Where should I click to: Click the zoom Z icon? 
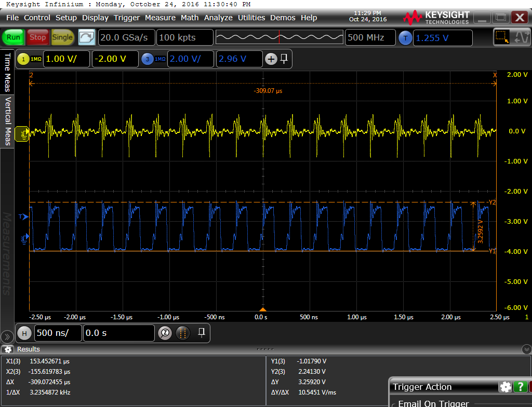click(x=165, y=333)
